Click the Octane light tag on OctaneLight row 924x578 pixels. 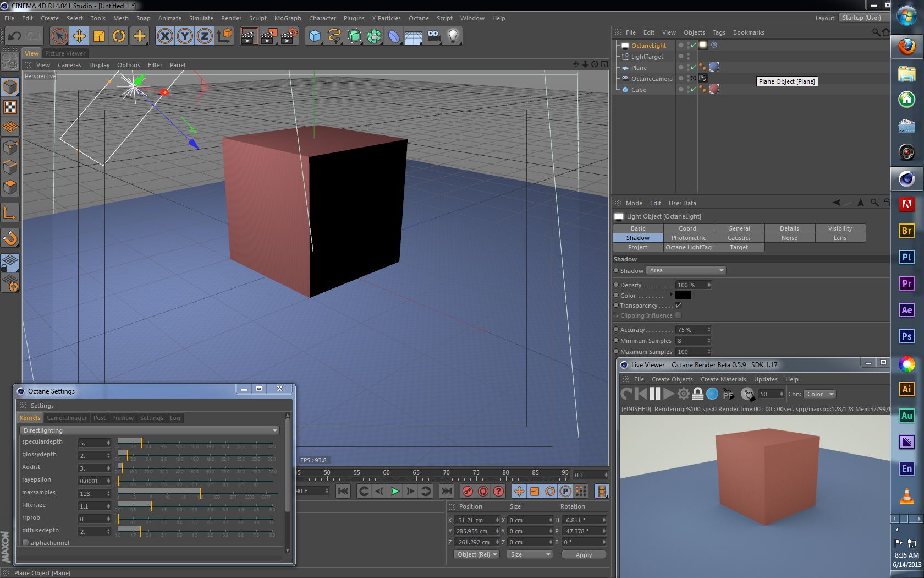[703, 45]
